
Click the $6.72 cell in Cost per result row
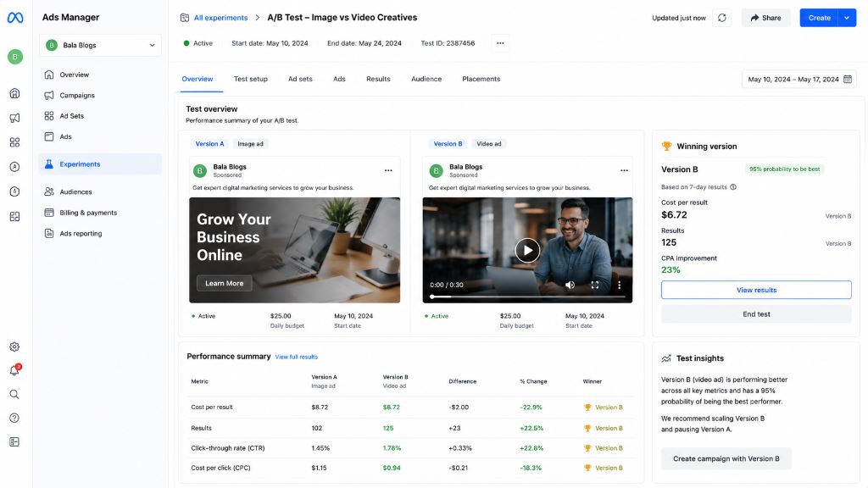click(x=392, y=408)
